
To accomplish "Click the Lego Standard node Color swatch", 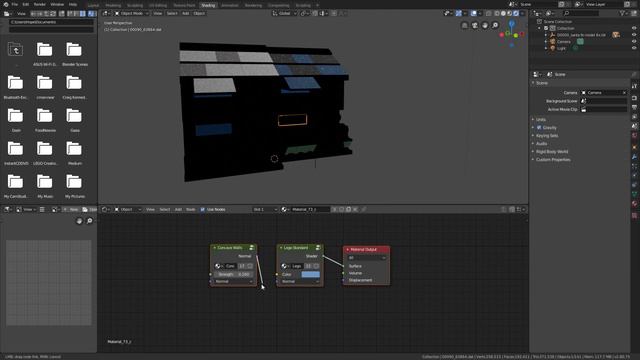I will tap(310, 274).
